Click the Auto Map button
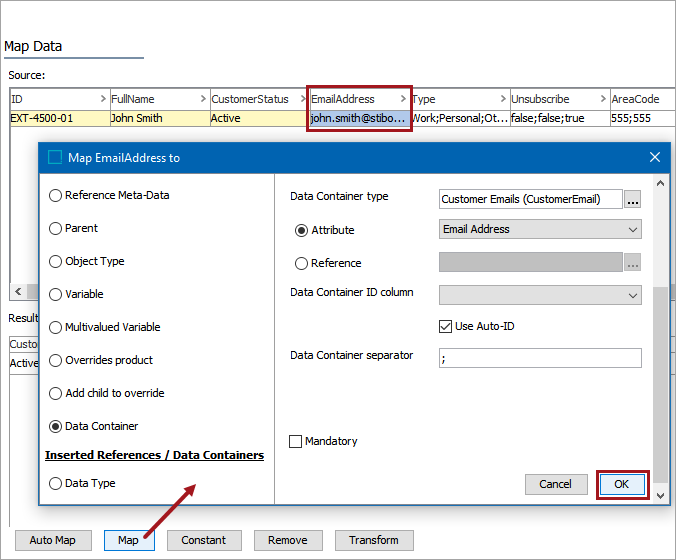The height and width of the screenshot is (560, 676). pyautogui.click(x=52, y=540)
